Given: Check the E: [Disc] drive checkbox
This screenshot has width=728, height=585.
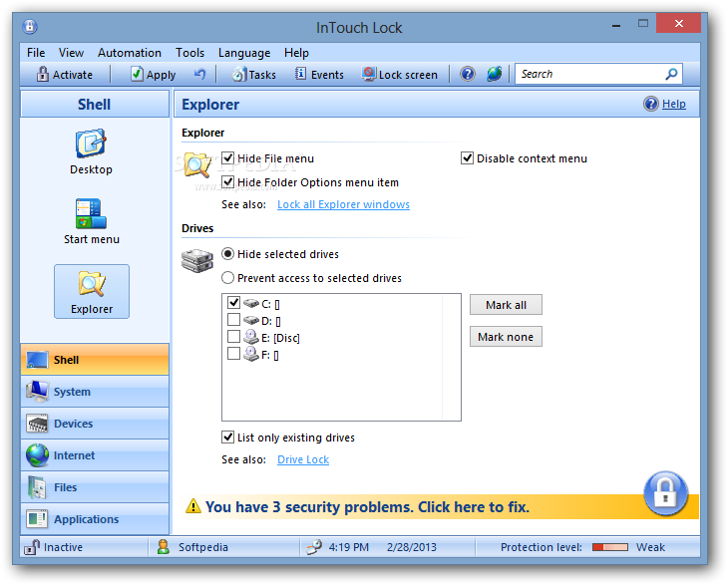Looking at the screenshot, I should point(233,336).
